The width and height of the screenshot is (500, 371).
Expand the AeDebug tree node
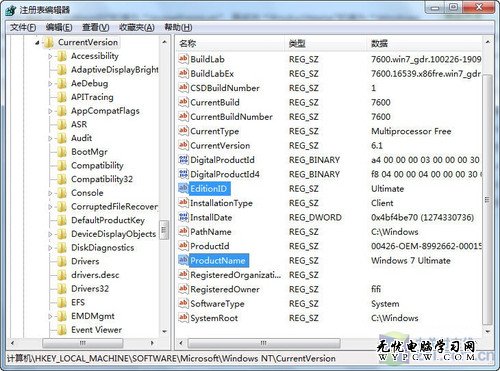50,84
